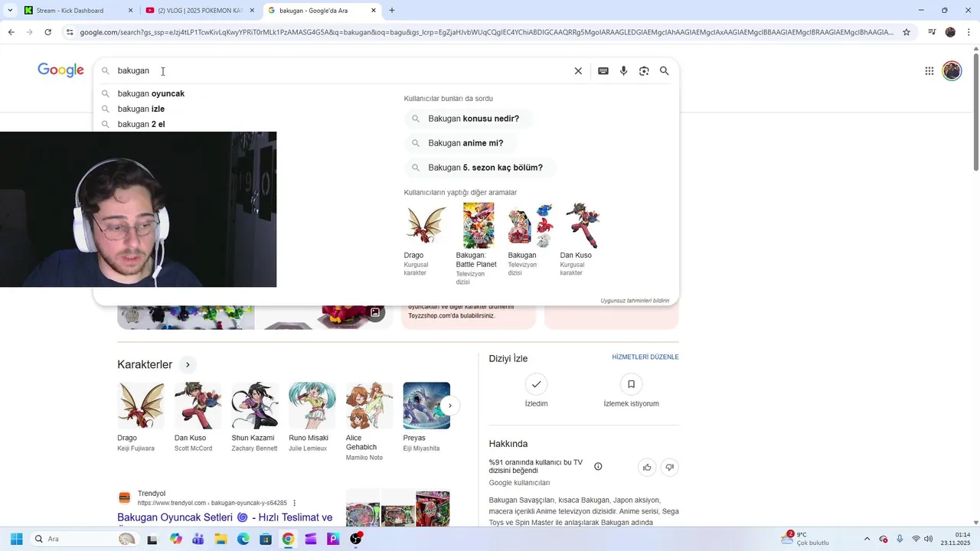Open a new tab with the plus icon
Image resolution: width=980 pixels, height=551 pixels.
(392, 11)
